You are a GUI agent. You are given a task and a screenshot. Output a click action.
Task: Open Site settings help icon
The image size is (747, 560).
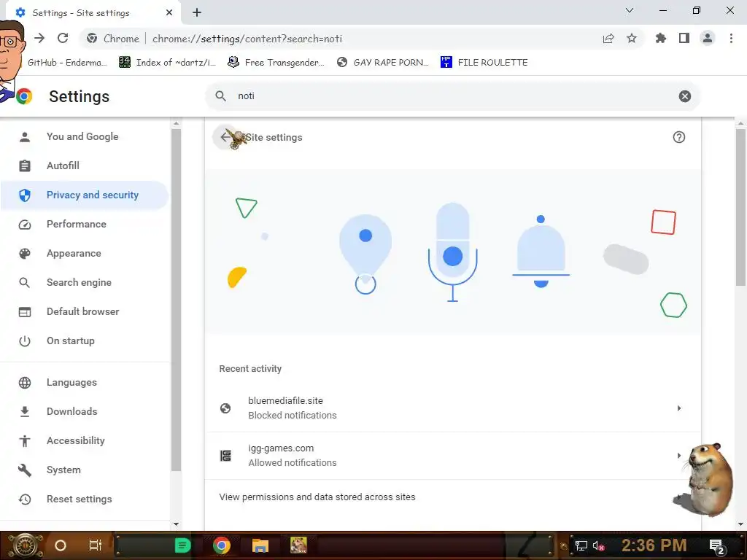point(679,137)
